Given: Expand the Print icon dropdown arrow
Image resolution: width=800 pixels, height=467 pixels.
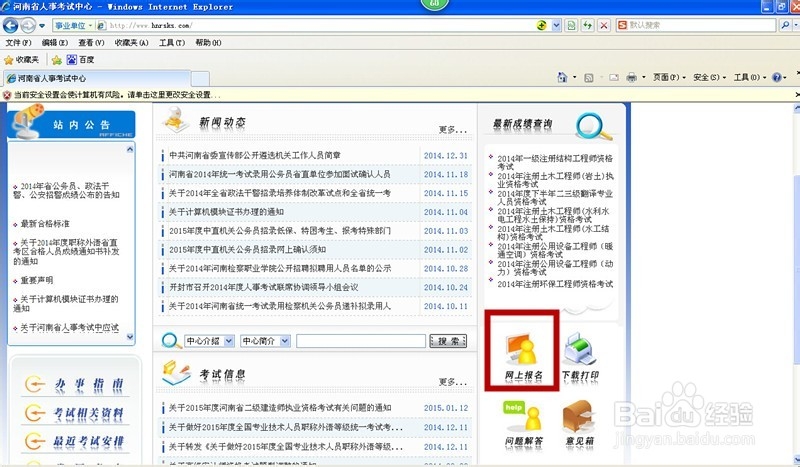Looking at the screenshot, I should click(643, 78).
